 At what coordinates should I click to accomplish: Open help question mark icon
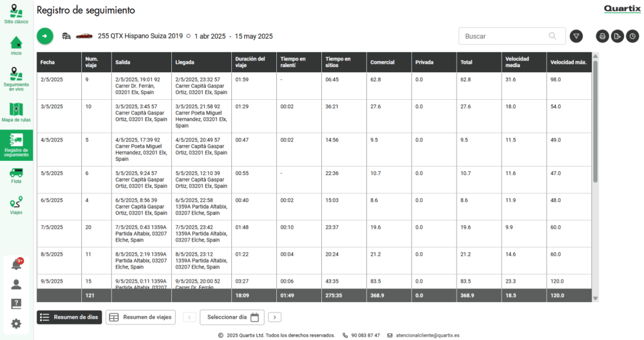pyautogui.click(x=16, y=304)
